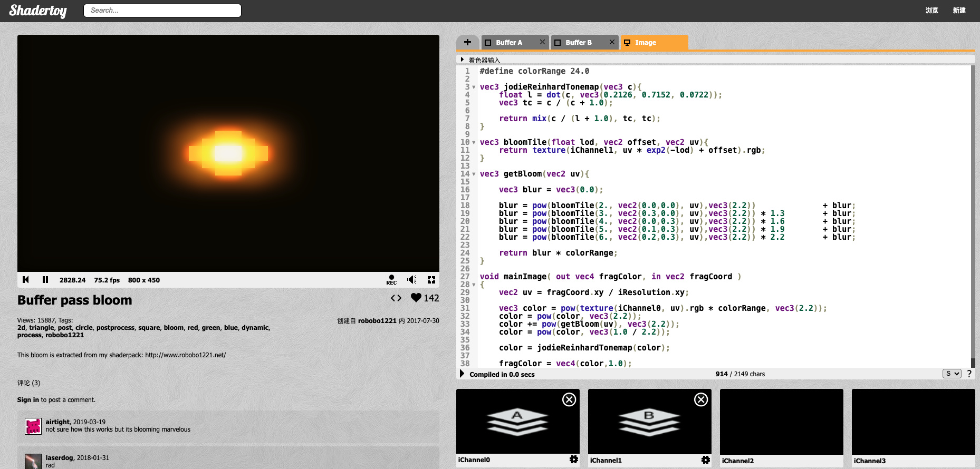Click the Sign in link

tap(28, 400)
